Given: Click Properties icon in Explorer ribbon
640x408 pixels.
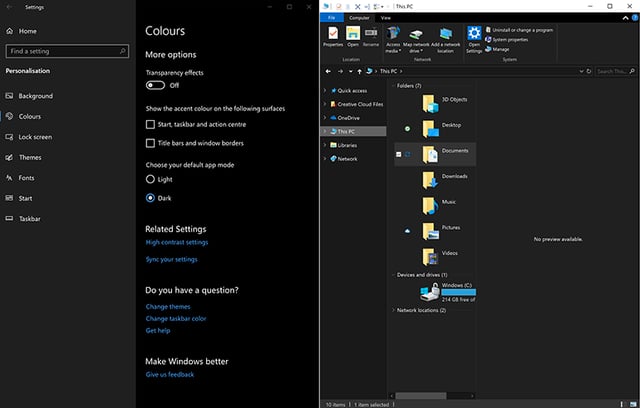Looking at the screenshot, I should (333, 36).
